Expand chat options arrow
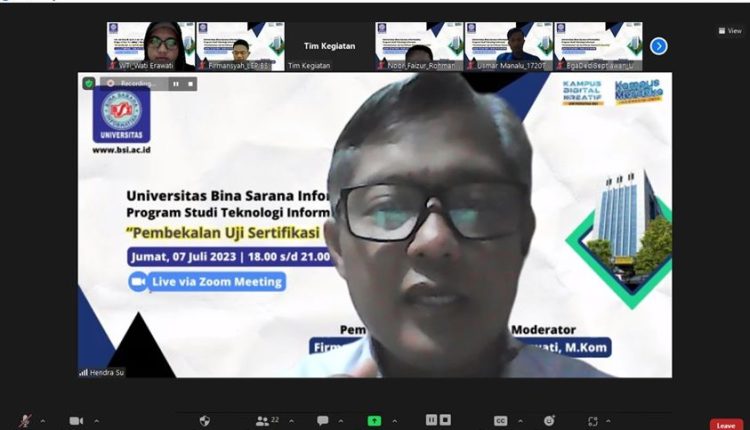Viewport: 750px width, 430px height. point(341,421)
